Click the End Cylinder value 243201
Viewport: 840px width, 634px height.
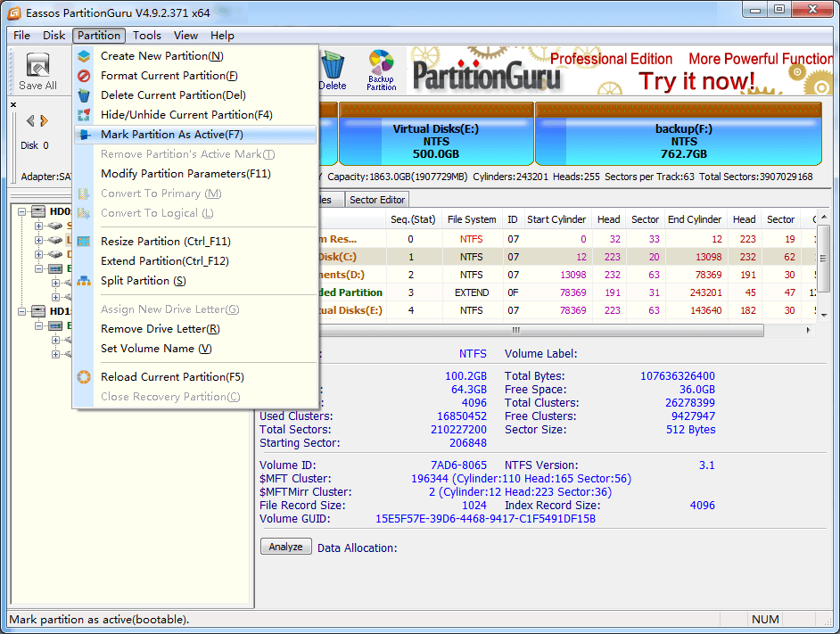706,292
